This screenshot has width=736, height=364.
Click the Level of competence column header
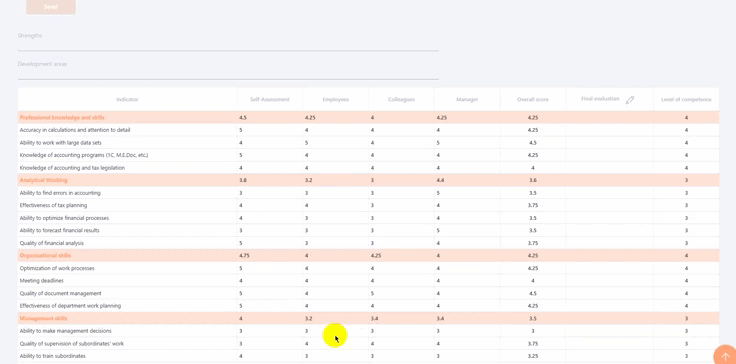686,100
